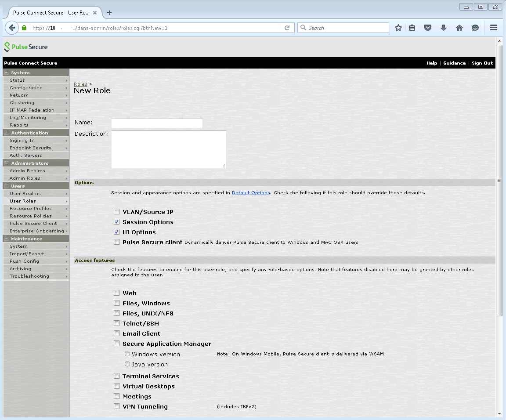Click the Pulse Secure logo
This screenshot has height=420, width=506.
pos(26,47)
